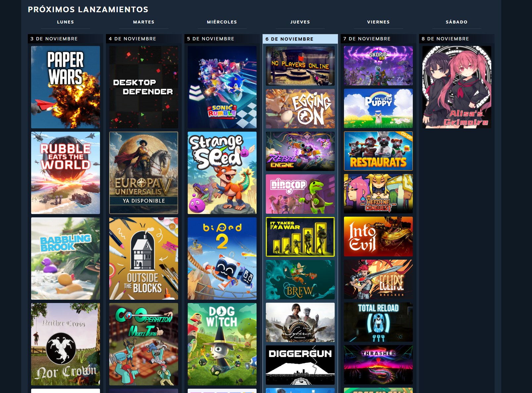532x393 pixels.
Task: Open the Eclipse Breaker game capsule
Action: coord(378,279)
